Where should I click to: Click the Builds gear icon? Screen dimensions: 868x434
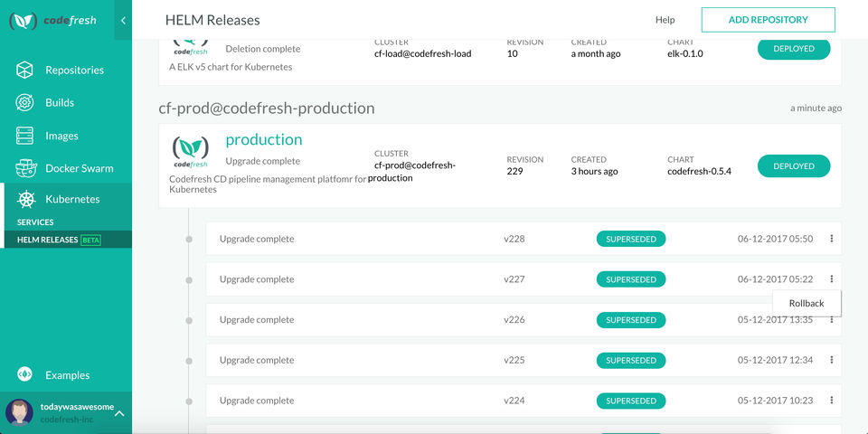(25, 103)
